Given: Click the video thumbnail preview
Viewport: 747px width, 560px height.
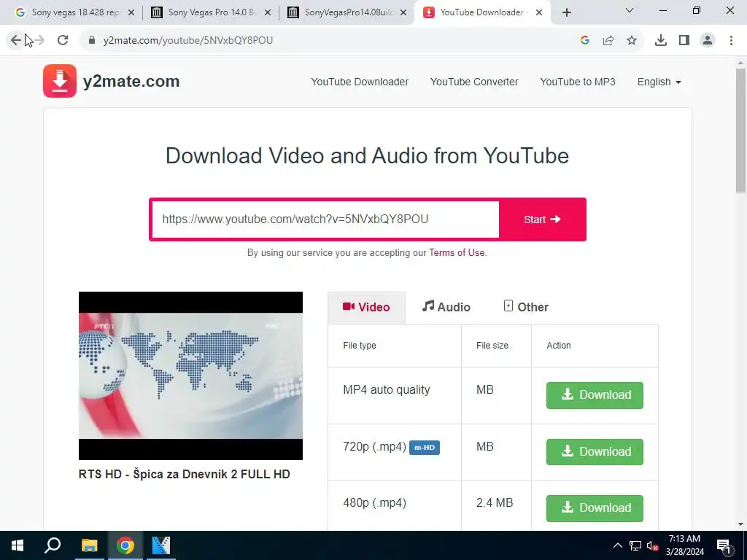Looking at the screenshot, I should pos(190,376).
